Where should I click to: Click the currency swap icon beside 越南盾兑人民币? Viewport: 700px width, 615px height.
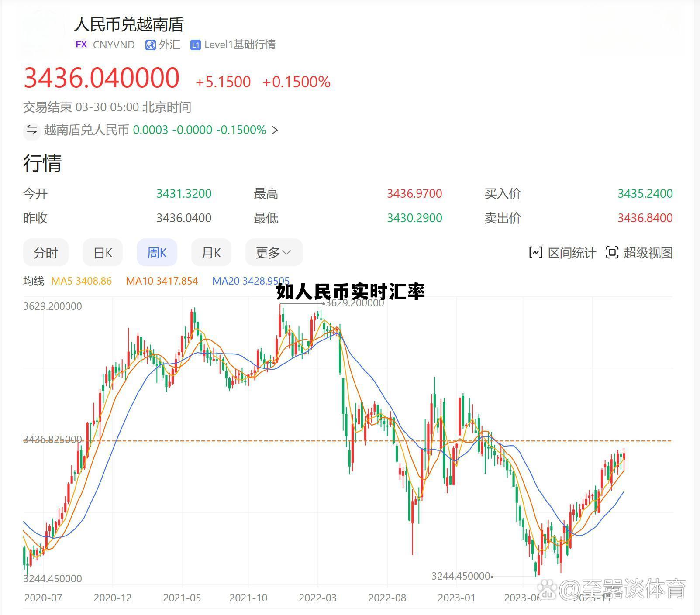(x=31, y=130)
